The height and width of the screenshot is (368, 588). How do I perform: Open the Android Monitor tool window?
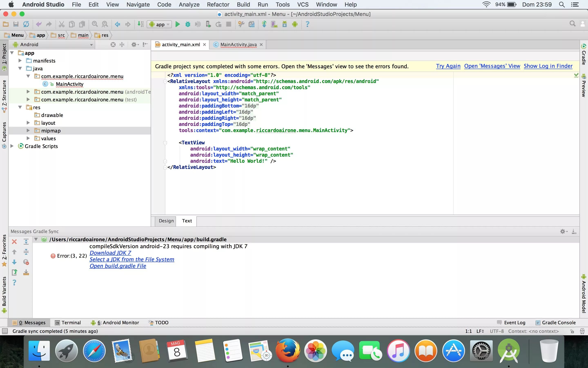(115, 322)
